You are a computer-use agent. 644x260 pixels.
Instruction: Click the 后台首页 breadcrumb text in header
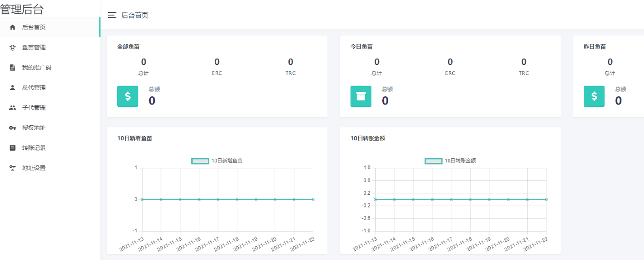(135, 15)
